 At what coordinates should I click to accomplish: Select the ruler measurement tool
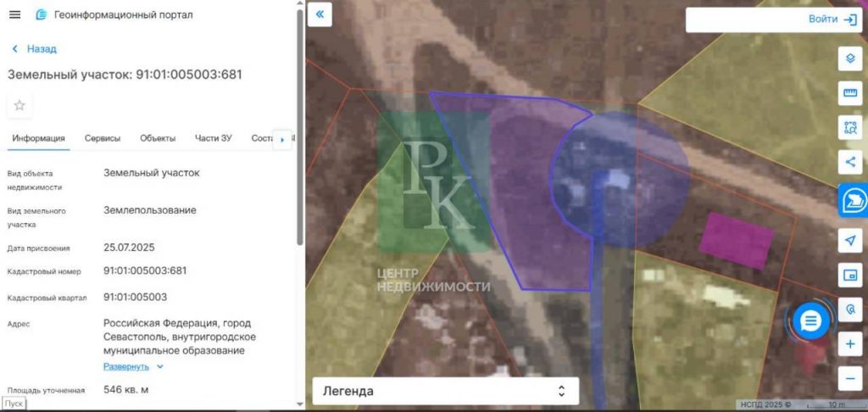click(850, 92)
